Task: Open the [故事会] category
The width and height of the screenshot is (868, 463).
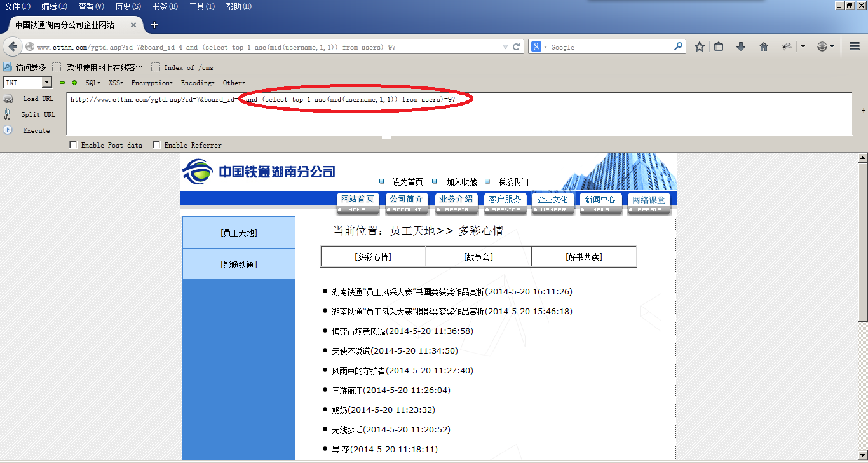Action: (x=478, y=257)
